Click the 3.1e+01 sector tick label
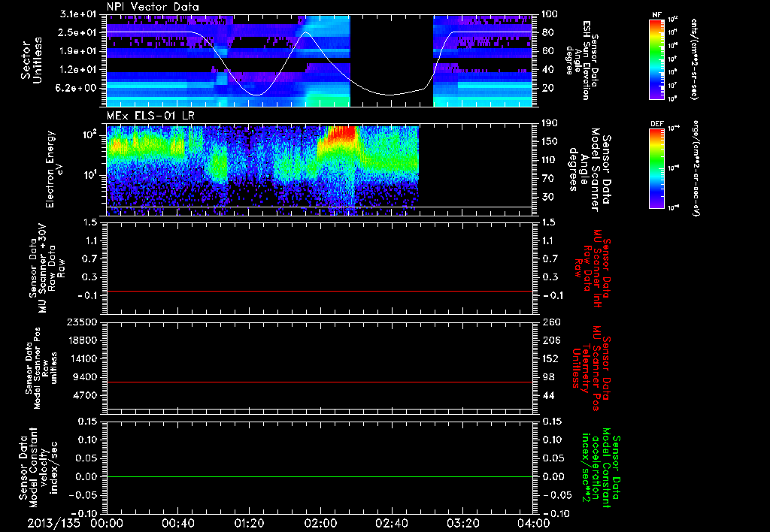770x532 pixels. click(x=78, y=14)
